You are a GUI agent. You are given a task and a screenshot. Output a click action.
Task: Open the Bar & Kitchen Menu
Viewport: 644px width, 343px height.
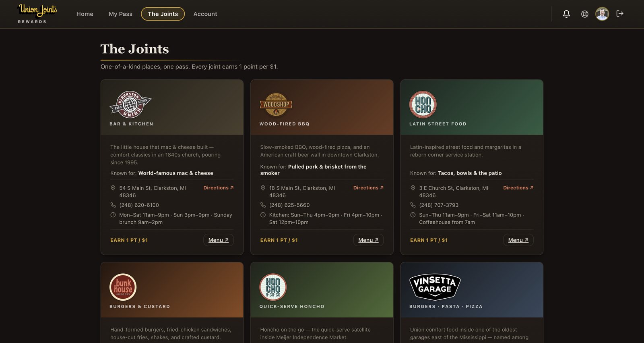219,240
